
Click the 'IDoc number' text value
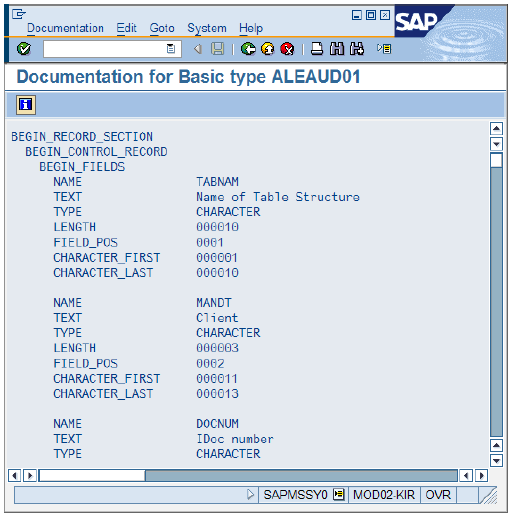tap(235, 439)
